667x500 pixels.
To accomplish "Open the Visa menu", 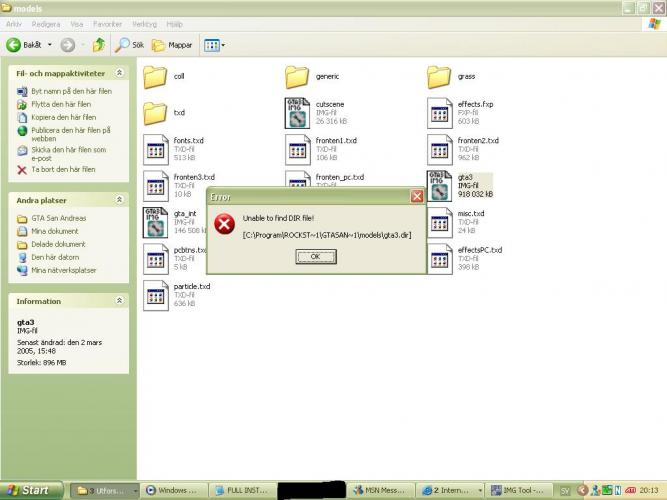I will pos(77,24).
